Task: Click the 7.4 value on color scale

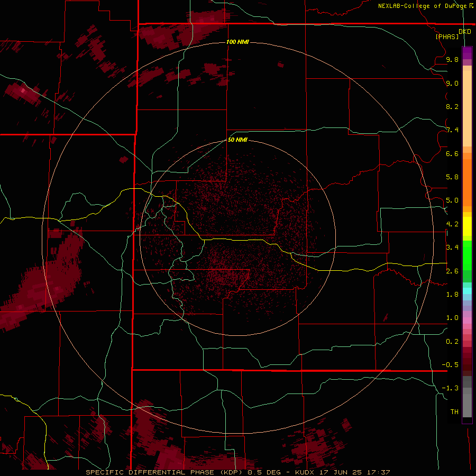Action: pyautogui.click(x=452, y=130)
